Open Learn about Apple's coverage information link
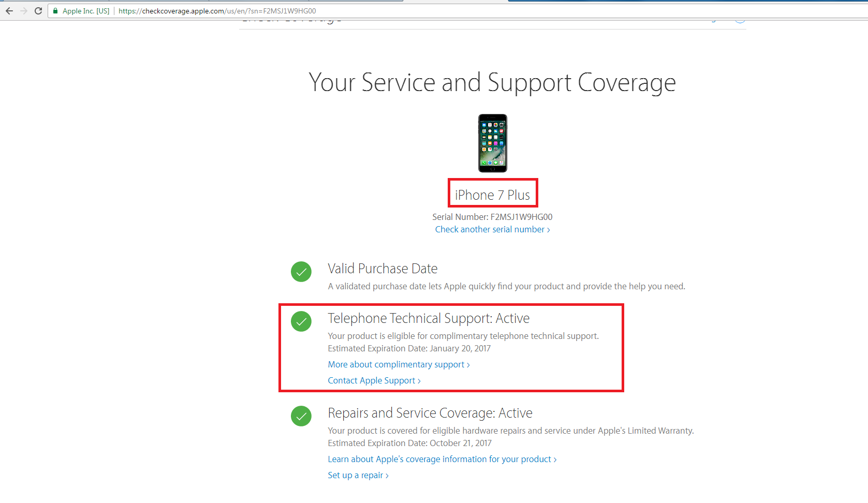This screenshot has height=503, width=868. tap(442, 459)
